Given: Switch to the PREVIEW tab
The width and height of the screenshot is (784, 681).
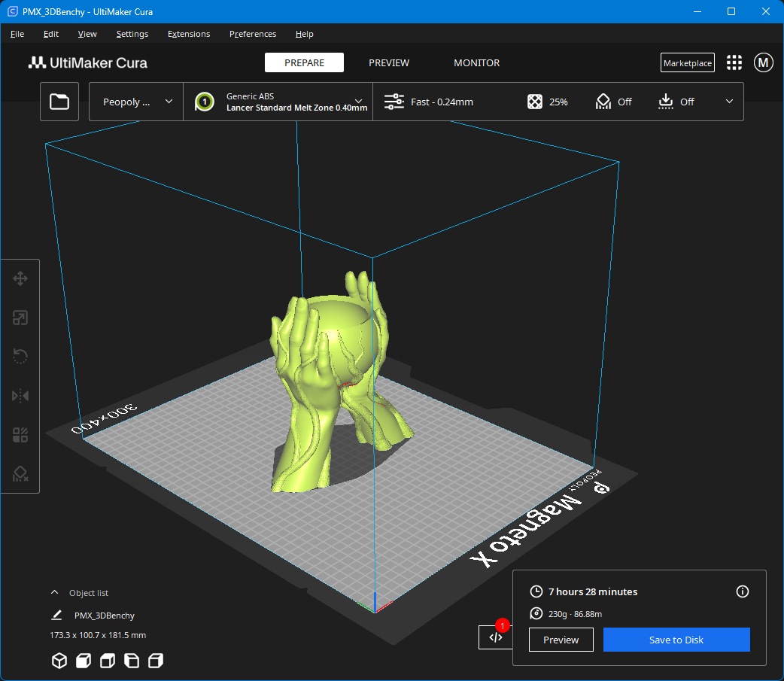Looking at the screenshot, I should (x=389, y=63).
